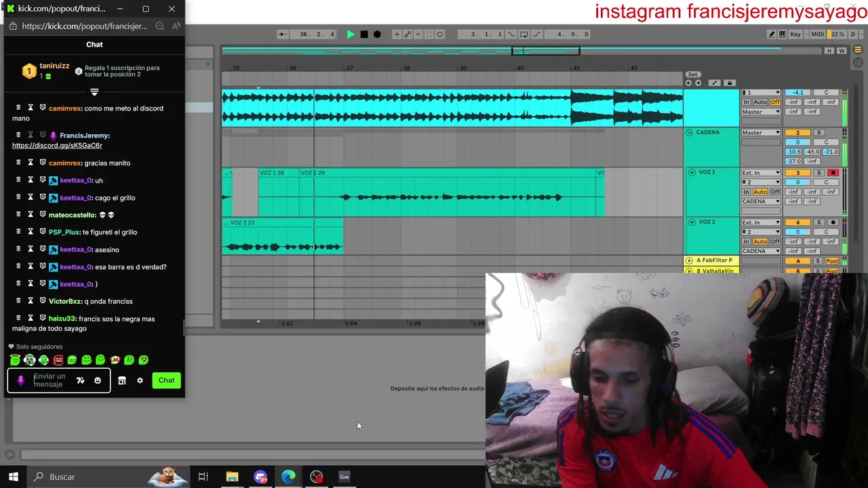The image size is (868, 488).
Task: Arm VOZ 1 track for recording
Action: pos(833,173)
